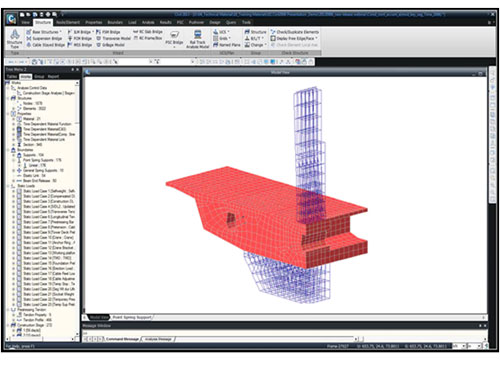The image size is (500, 370).
Task: Open the Rail Track Analysis Model
Action: tap(197, 39)
